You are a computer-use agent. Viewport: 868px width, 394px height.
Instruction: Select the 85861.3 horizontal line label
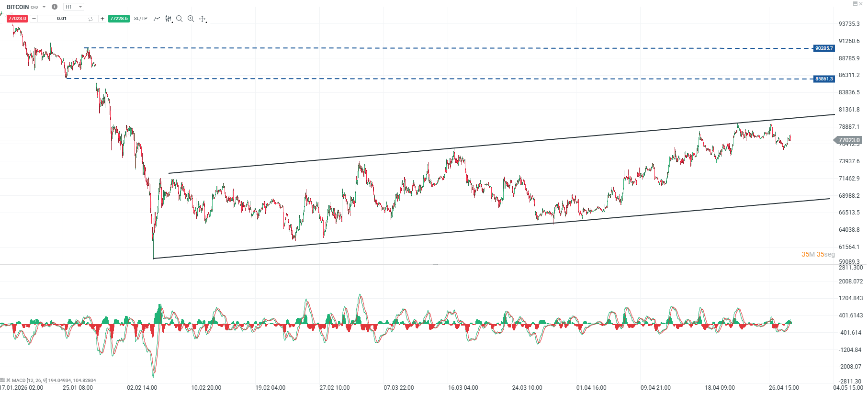tap(823, 79)
